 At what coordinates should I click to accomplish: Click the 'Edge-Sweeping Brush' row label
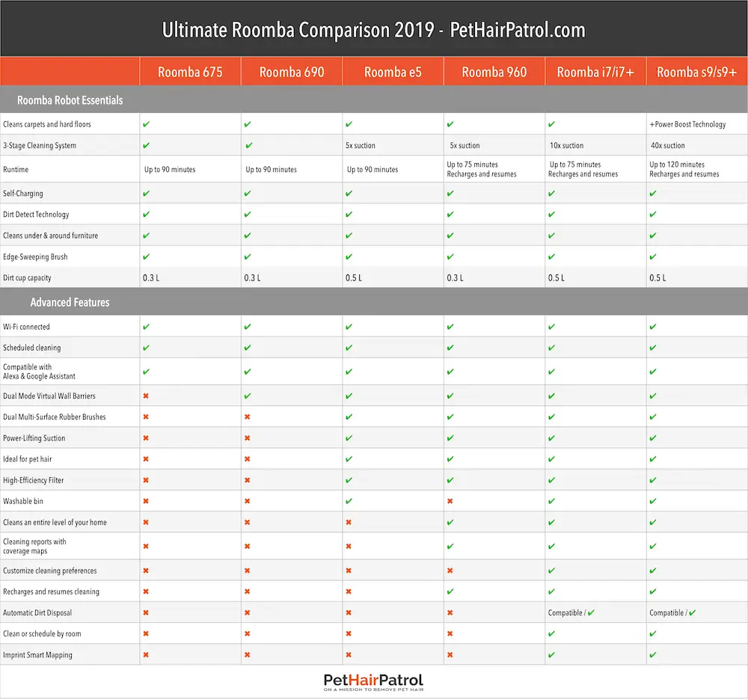pos(35,257)
